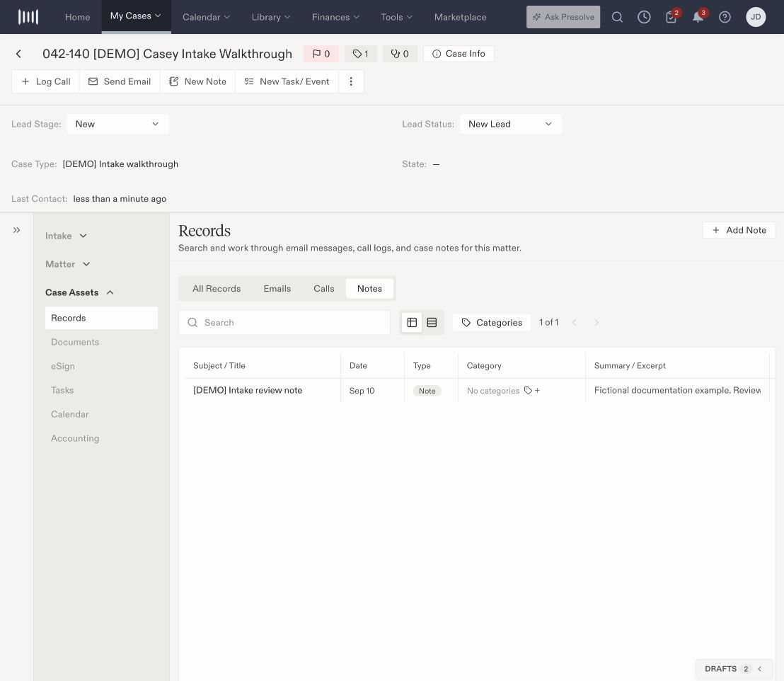
Task: Open eSign in the sidebar
Action: click(x=63, y=366)
